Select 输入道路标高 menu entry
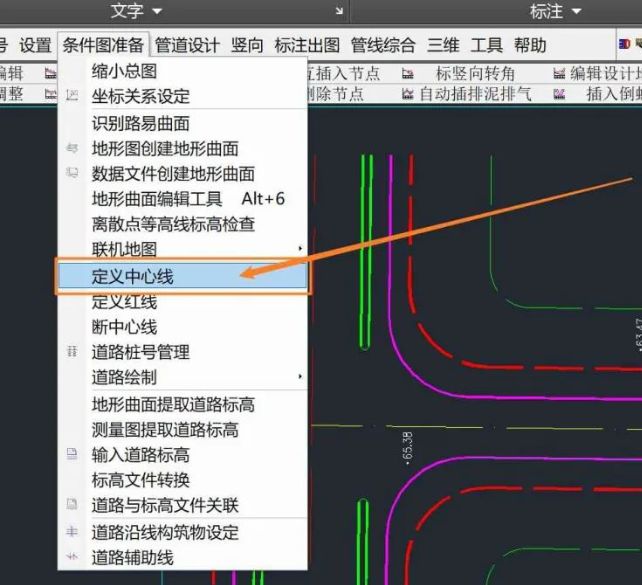The height and width of the screenshot is (585, 642). click(x=183, y=455)
